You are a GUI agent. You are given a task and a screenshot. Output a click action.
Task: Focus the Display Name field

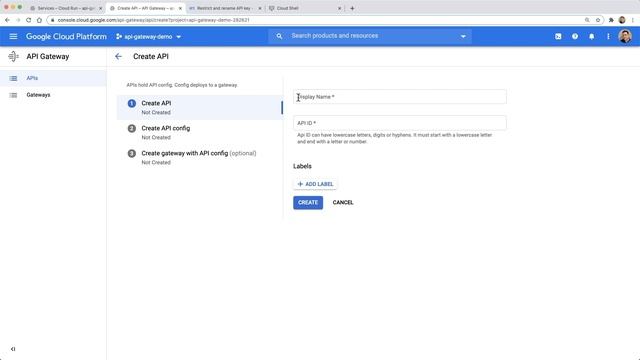[400, 97]
